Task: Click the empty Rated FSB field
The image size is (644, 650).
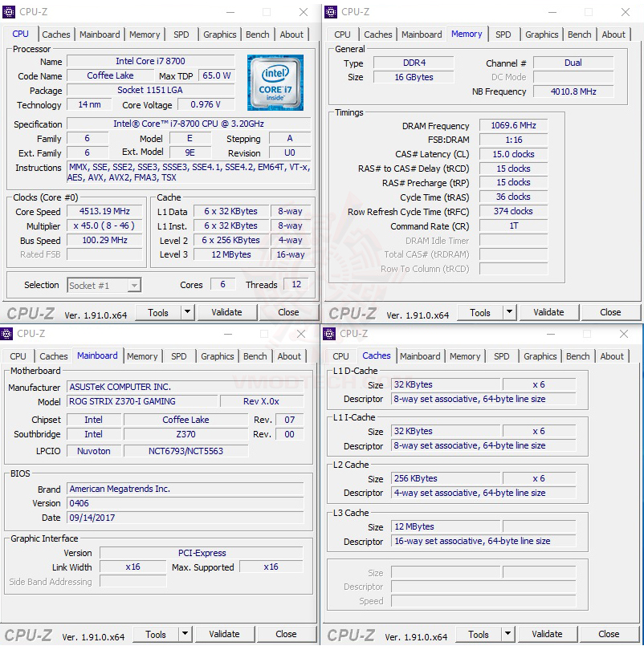Action: click(x=104, y=254)
